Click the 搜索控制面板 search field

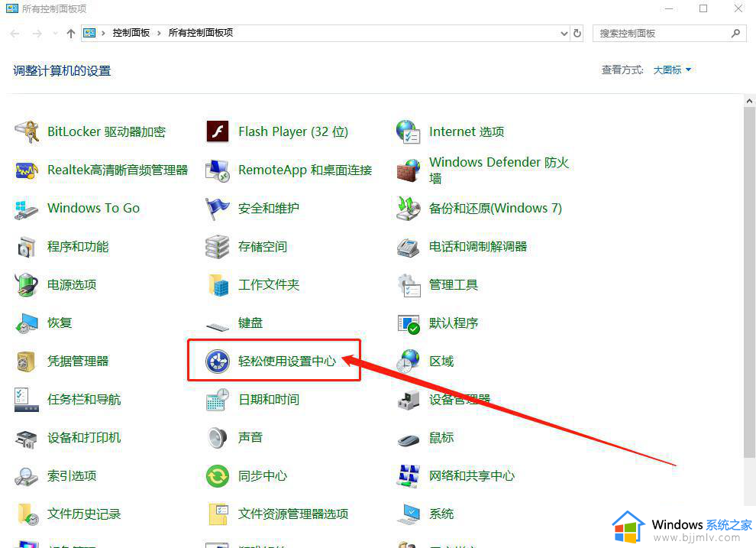point(669,34)
